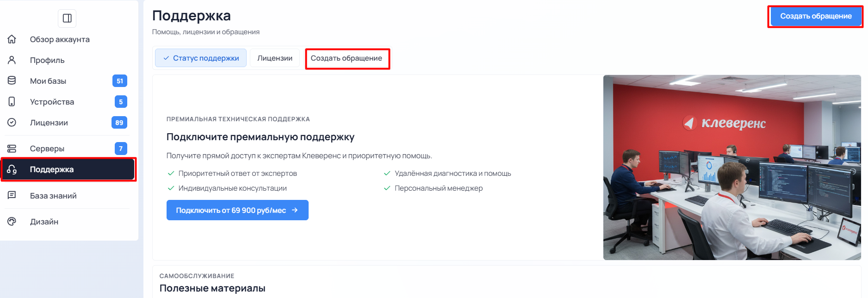Click the home icon beside Обзор аккаунта
The width and height of the screenshot is (868, 298).
[12, 39]
